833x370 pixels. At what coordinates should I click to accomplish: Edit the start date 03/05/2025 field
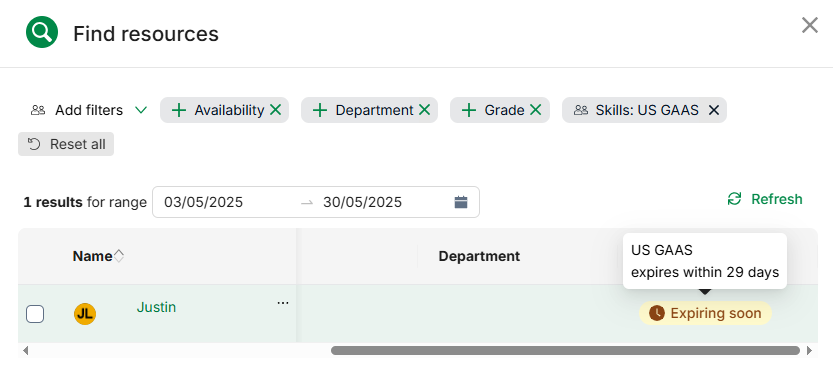(203, 202)
